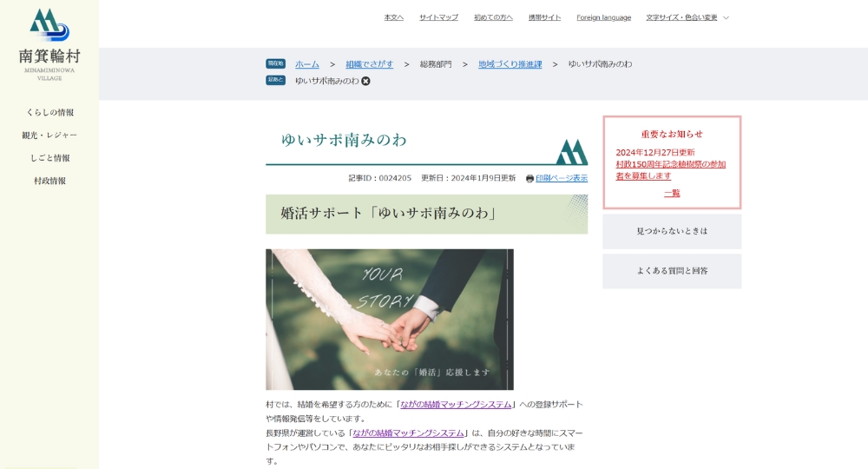
Task: Click the Minamiminowa Village logo
Action: [x=49, y=44]
